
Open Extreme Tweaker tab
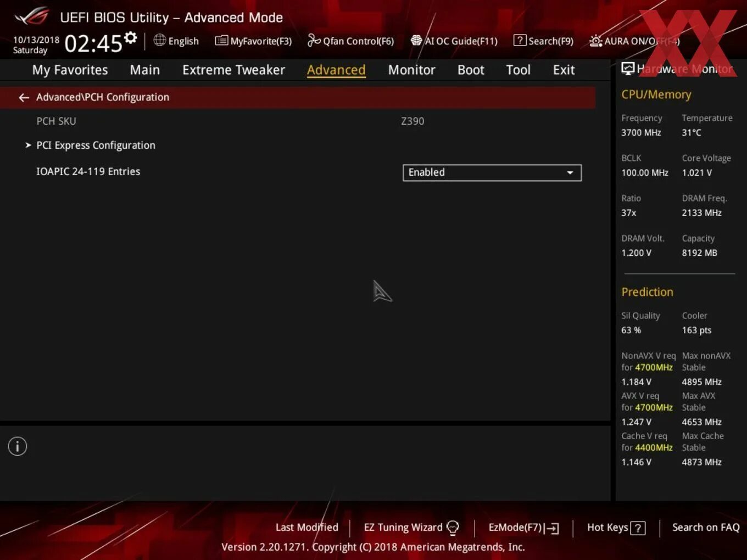(233, 70)
